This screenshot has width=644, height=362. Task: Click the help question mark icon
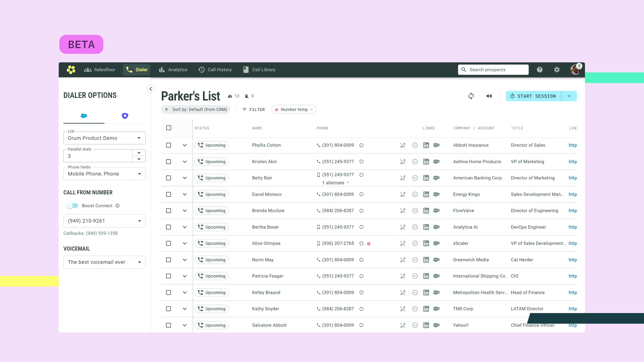(x=540, y=70)
